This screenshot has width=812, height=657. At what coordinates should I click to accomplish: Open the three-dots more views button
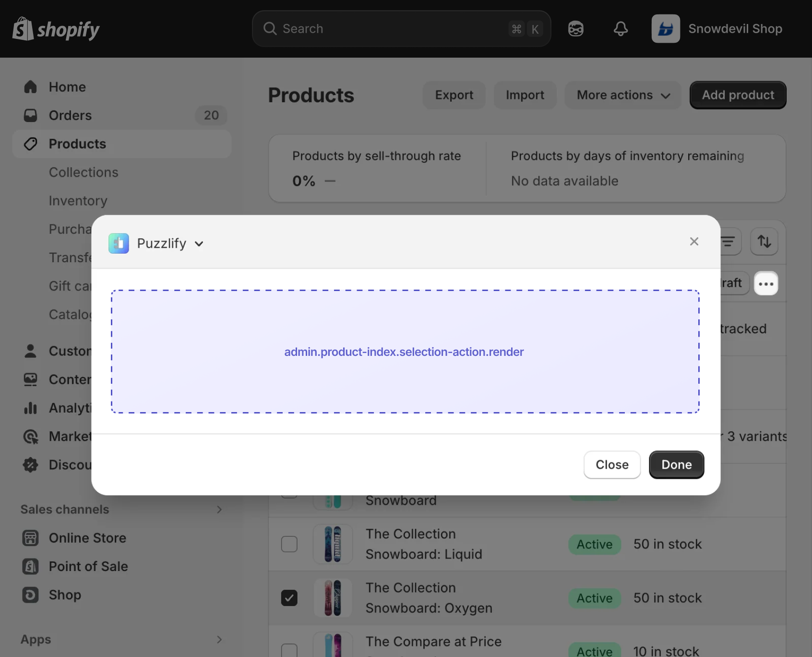point(766,283)
